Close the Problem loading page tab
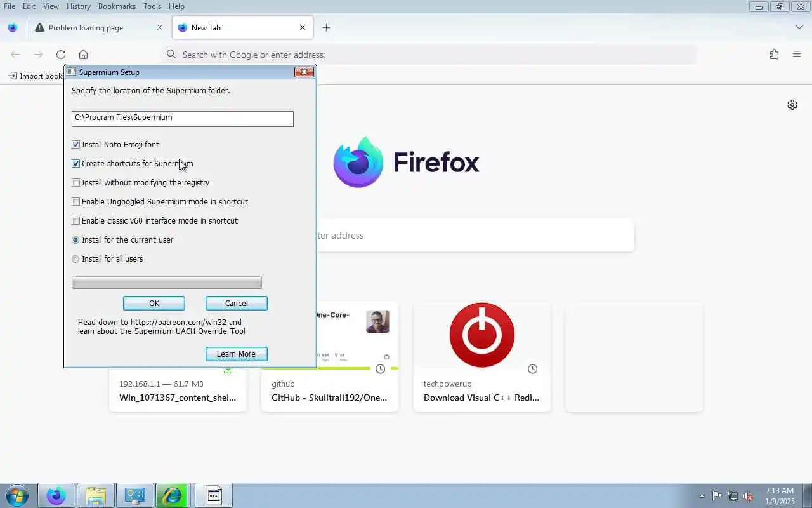This screenshot has height=508, width=812. (x=159, y=27)
